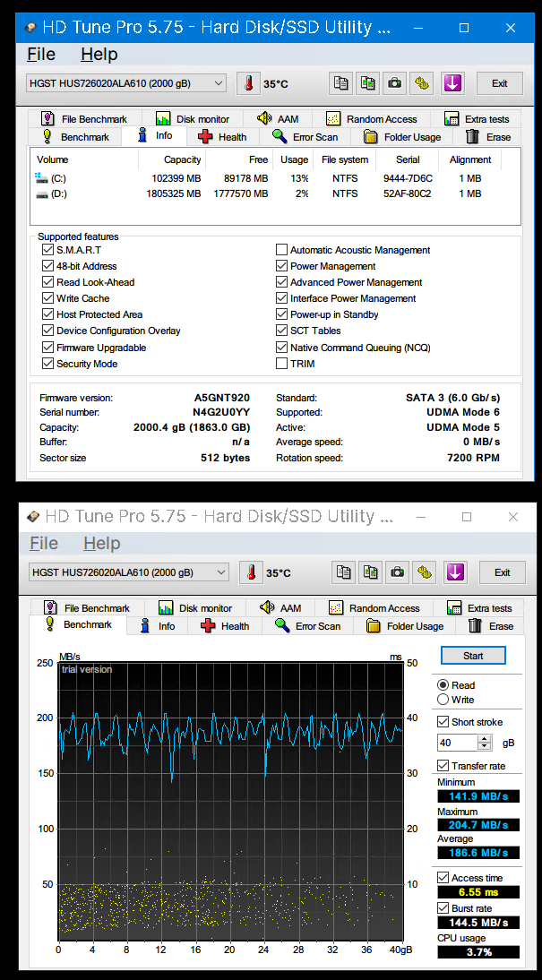Toggle the Burst rate checkbox

pos(443,908)
